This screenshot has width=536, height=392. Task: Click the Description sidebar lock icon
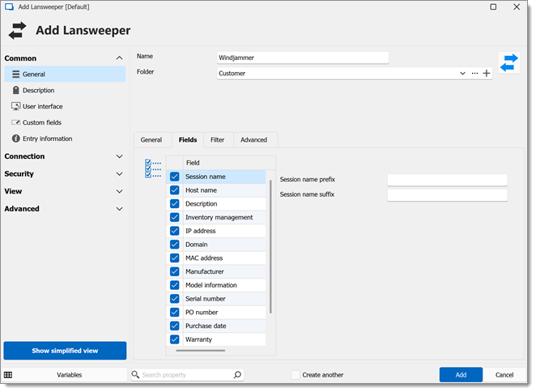tap(15, 90)
